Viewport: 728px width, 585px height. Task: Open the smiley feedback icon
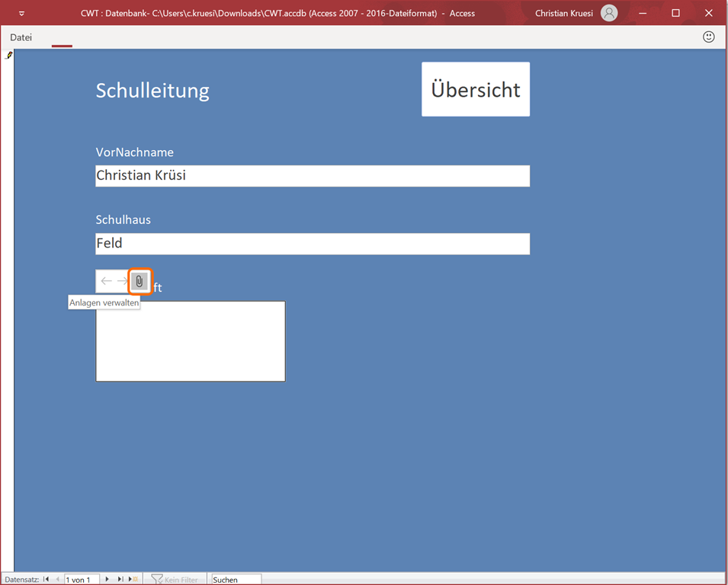(708, 37)
